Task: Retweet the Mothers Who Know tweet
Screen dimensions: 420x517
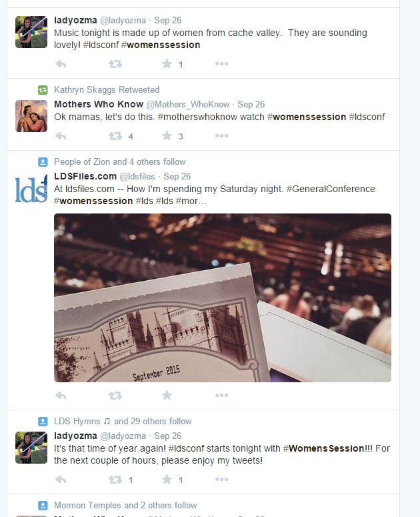Action: coord(115,136)
